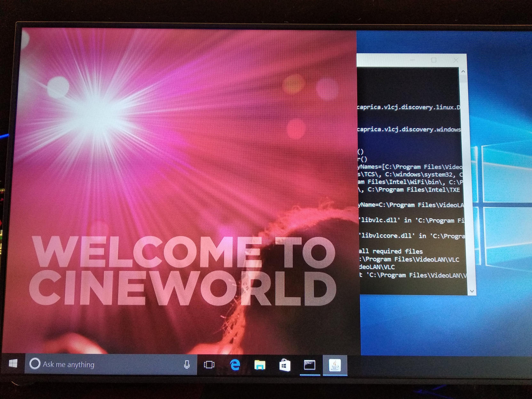Image resolution: width=532 pixels, height=399 pixels.
Task: Activate the Cortana microphone icon
Action: [x=187, y=365]
